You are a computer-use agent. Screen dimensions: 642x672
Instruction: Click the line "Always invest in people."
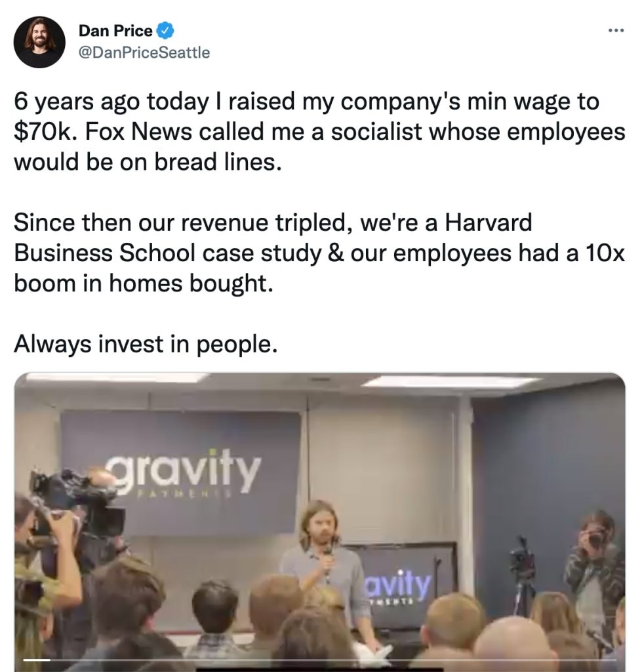142,343
